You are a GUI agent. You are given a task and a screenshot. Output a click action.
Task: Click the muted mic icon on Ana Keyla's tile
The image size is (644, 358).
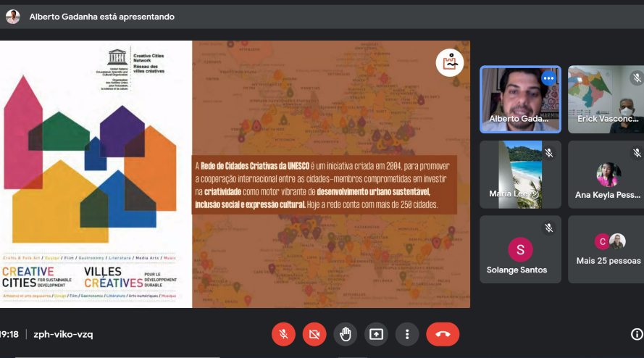coord(637,153)
